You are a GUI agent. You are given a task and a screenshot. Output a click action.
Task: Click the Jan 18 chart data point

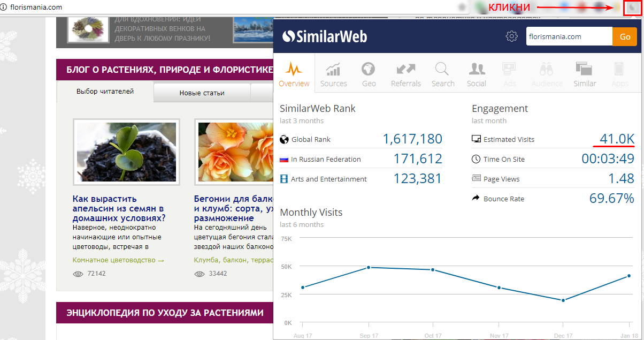point(628,276)
